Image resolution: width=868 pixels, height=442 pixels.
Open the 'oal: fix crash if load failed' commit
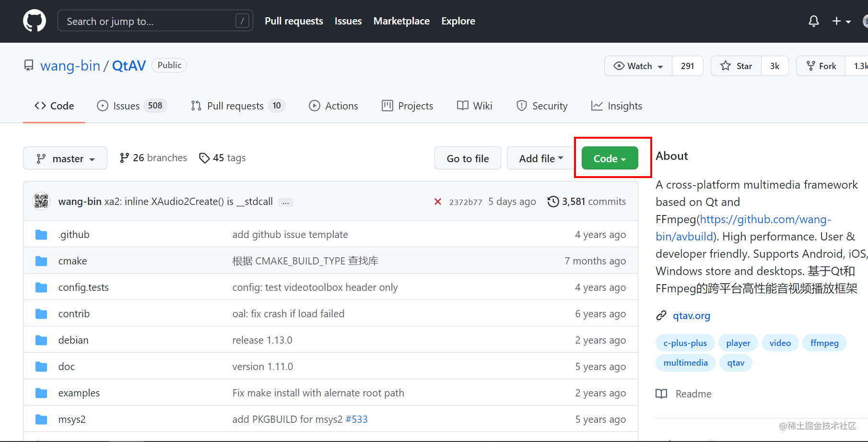[x=288, y=313]
